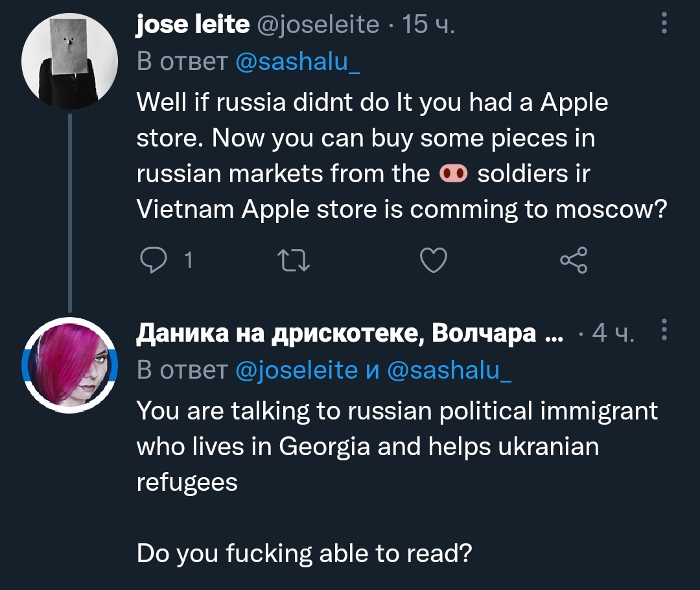Retweet jose leite's tweet
The height and width of the screenshot is (590, 700).
[x=294, y=261]
